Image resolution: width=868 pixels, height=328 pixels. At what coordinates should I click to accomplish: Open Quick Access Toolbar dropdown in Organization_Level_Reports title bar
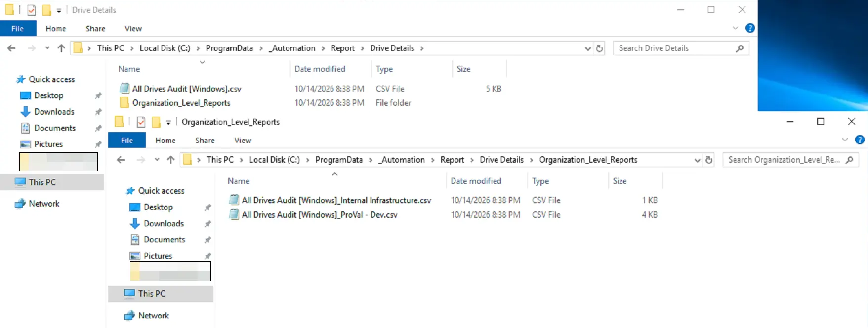point(168,122)
